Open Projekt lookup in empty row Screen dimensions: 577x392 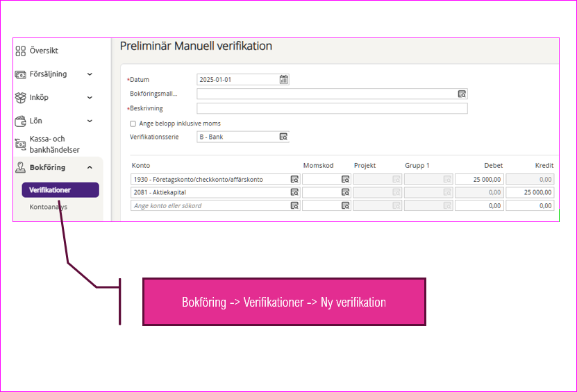pos(396,205)
